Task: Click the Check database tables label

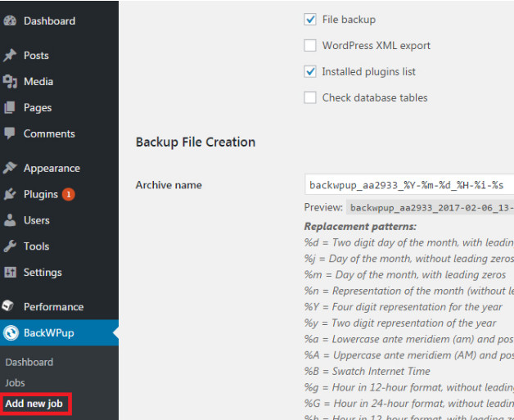Action: click(x=375, y=97)
